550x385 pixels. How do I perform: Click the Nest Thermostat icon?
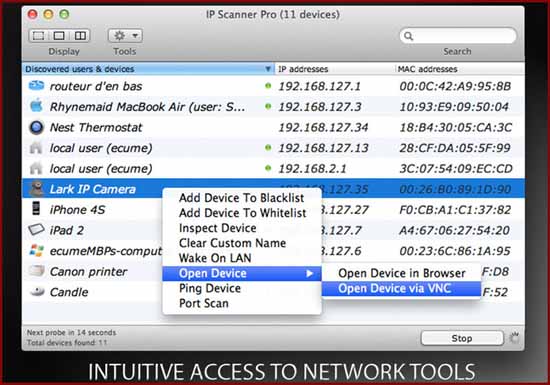tap(36, 127)
